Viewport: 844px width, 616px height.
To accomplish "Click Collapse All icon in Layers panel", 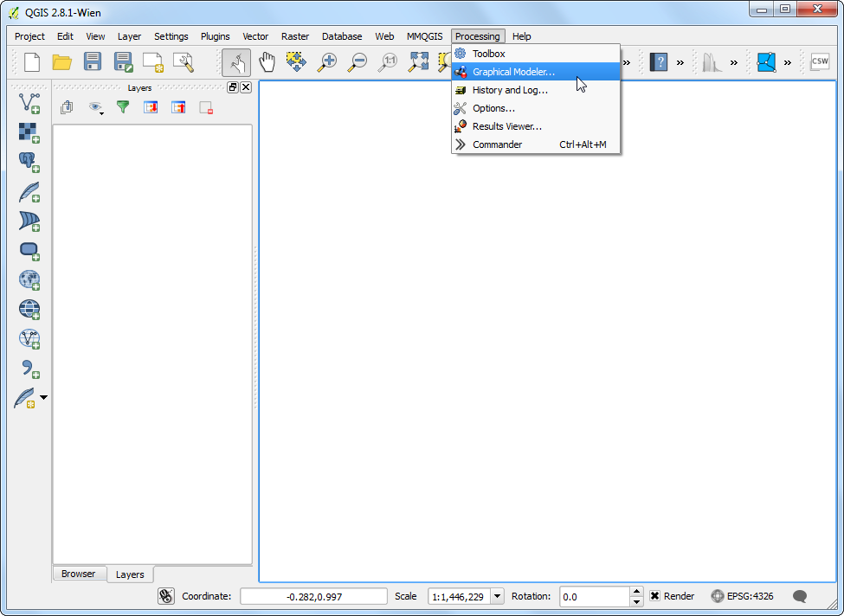I will 178,107.
